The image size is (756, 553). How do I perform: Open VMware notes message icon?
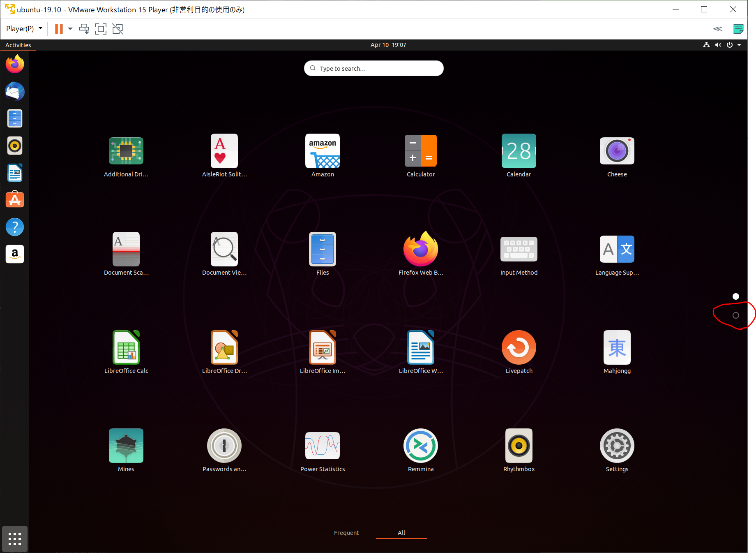(x=738, y=29)
